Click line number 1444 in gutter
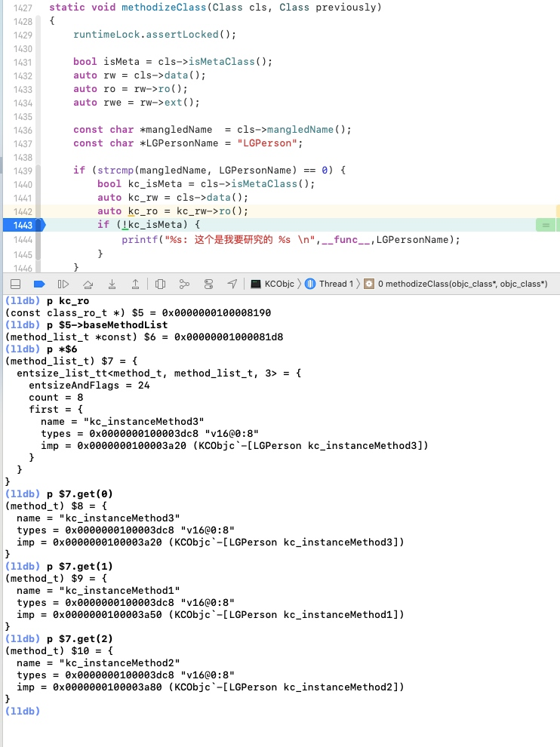Viewport: 560px width, 747px height. (x=23, y=240)
